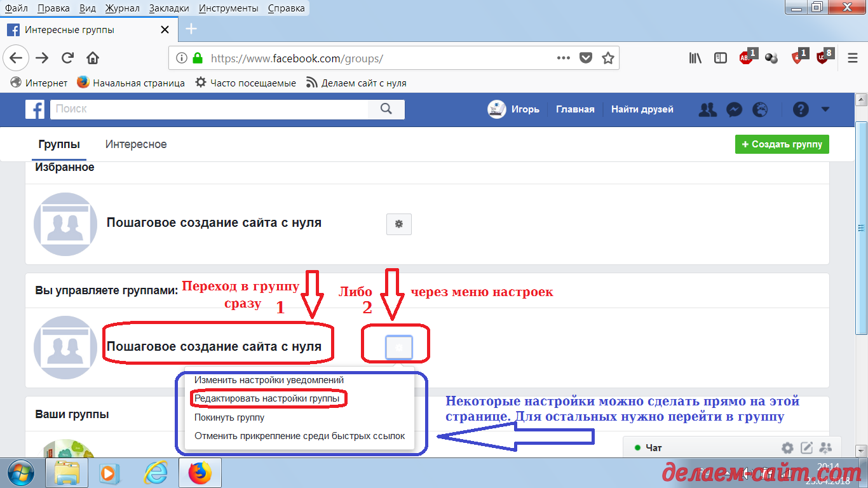Open friend requests icon

click(x=707, y=109)
